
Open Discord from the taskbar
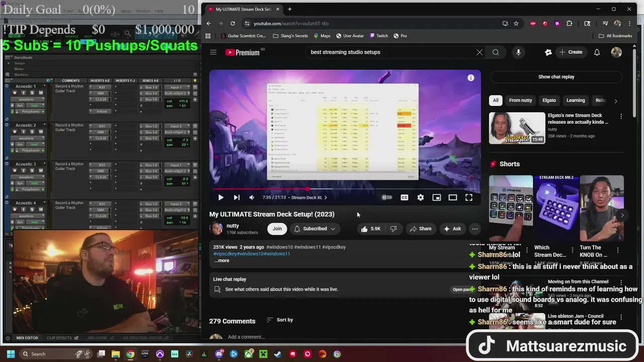219,354
